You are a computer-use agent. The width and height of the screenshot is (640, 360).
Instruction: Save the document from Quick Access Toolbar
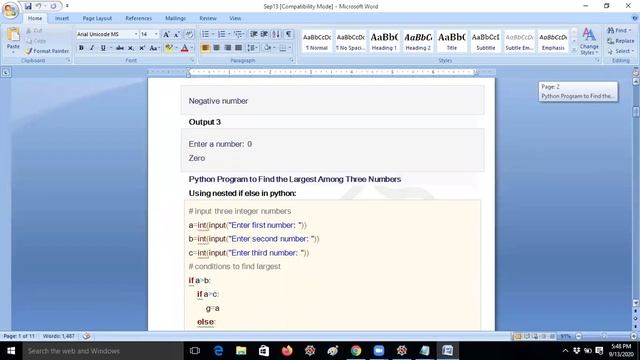(x=28, y=6)
